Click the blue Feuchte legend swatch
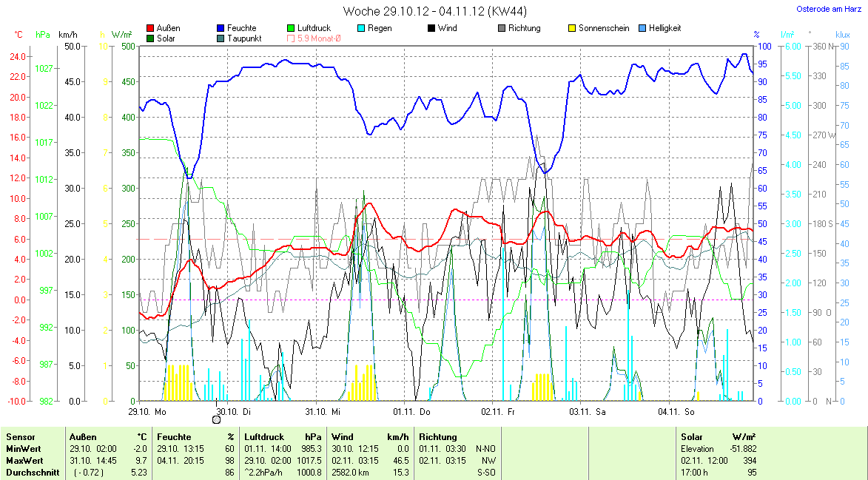The height and width of the screenshot is (480, 868). pos(221,28)
